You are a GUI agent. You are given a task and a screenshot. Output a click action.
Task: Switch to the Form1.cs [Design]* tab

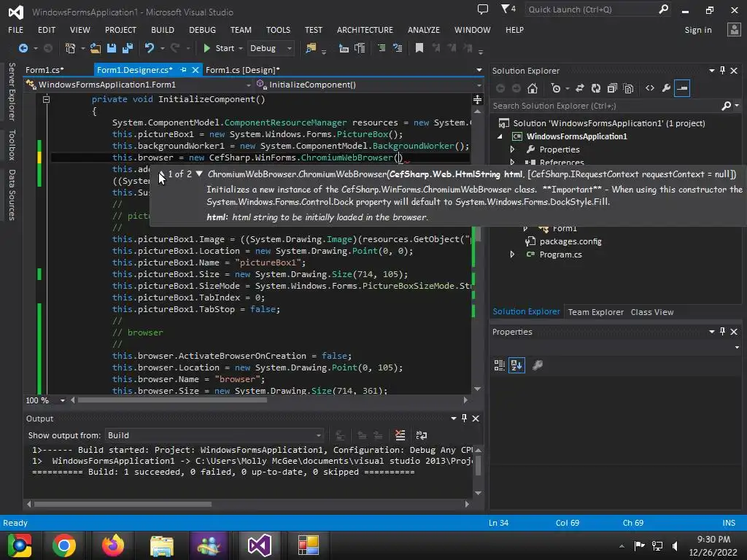coord(242,70)
